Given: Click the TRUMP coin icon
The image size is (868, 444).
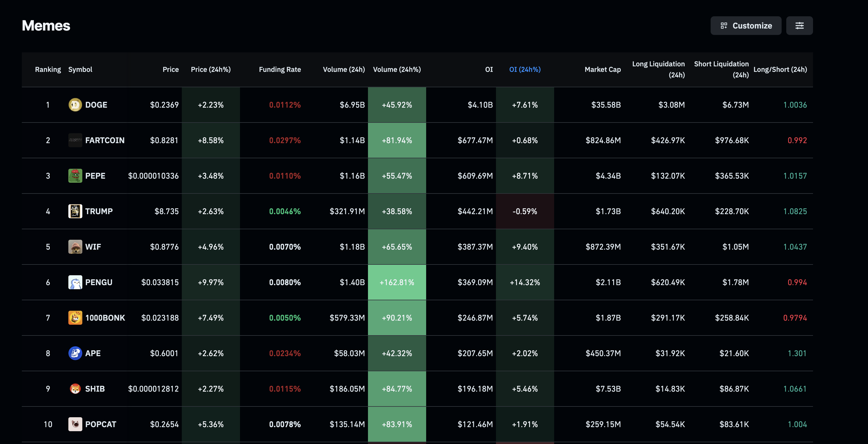Looking at the screenshot, I should (x=75, y=212).
